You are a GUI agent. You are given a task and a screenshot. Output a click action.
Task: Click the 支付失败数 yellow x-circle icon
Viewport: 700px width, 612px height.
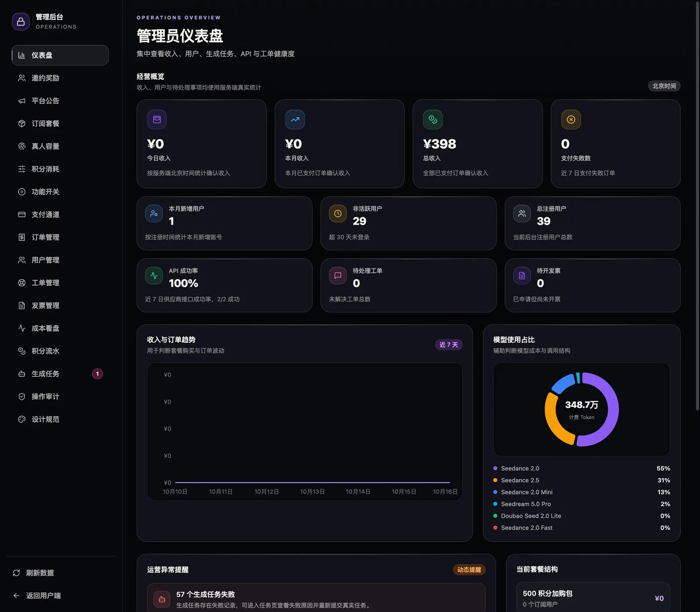tap(571, 119)
